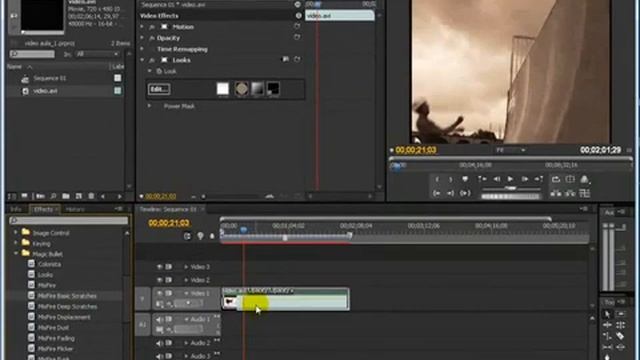The height and width of the screenshot is (360, 640).
Task: Select the white Looks swatch
Action: pos(223,89)
